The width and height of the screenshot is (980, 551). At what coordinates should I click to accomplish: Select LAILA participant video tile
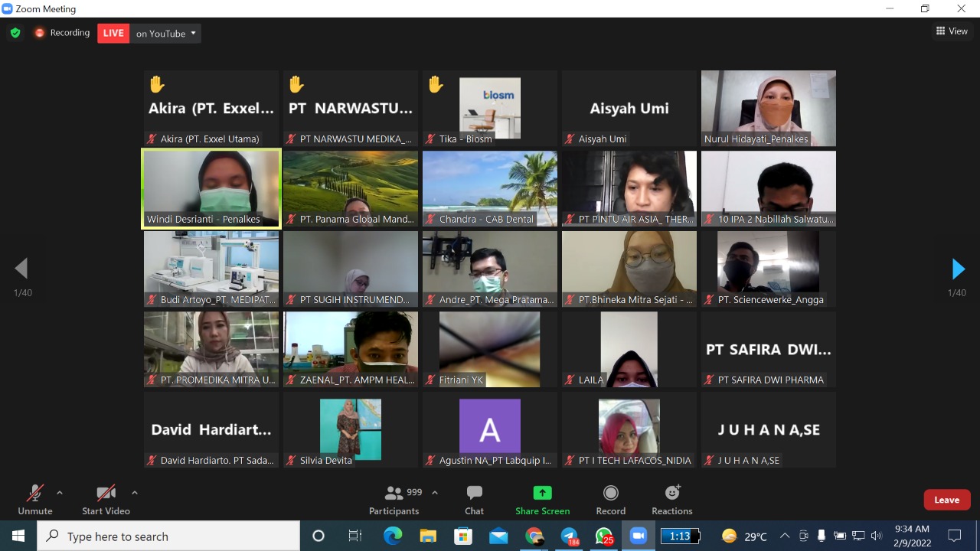(x=629, y=349)
